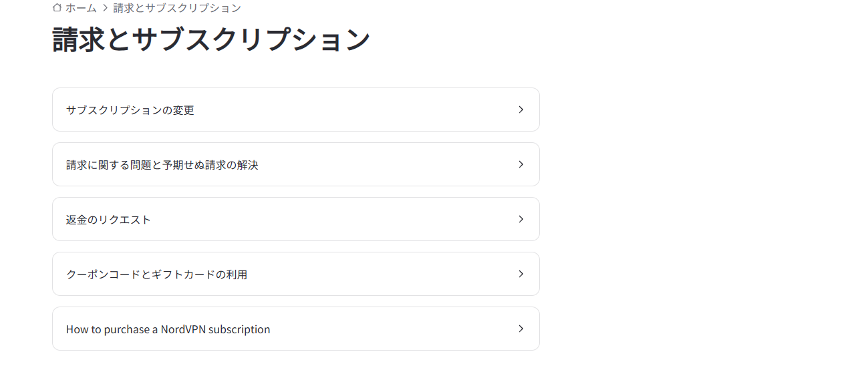The height and width of the screenshot is (376, 868).
Task: Open 請求に関する問題と予期せぬ請求の解決 text link
Action: click(162, 165)
